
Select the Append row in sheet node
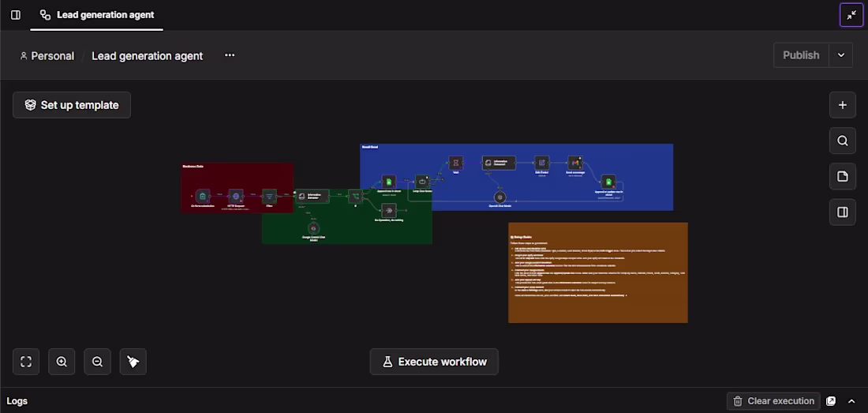388,182
